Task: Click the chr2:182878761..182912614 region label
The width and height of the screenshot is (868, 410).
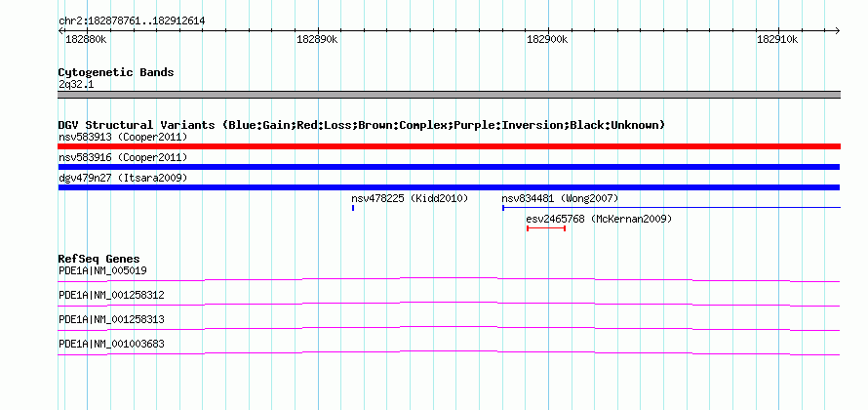Action: coord(132,21)
